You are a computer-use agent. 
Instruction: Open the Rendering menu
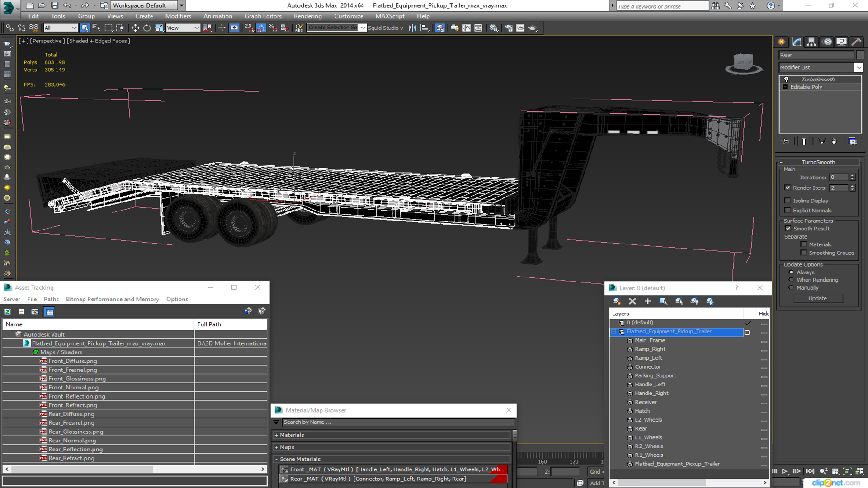click(307, 16)
